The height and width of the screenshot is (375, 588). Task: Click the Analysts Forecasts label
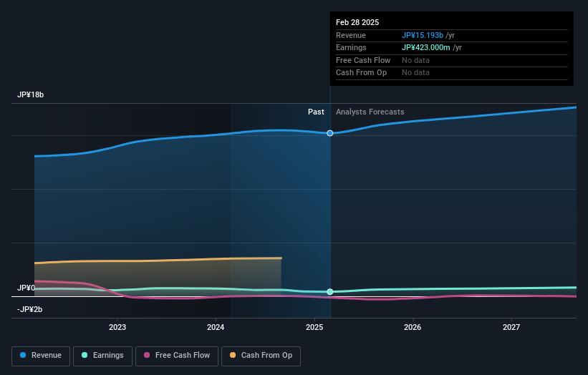coord(370,112)
